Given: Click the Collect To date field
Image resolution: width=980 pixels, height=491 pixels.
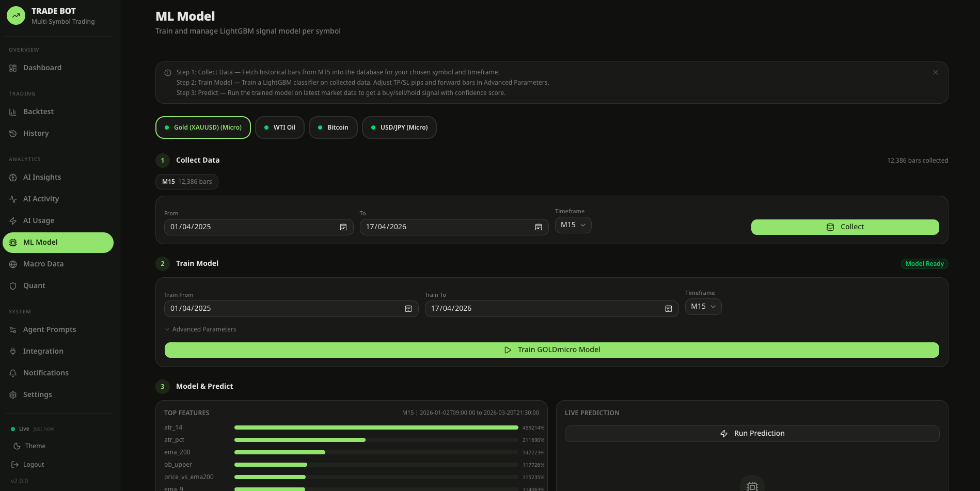Looking at the screenshot, I should pyautogui.click(x=454, y=227).
